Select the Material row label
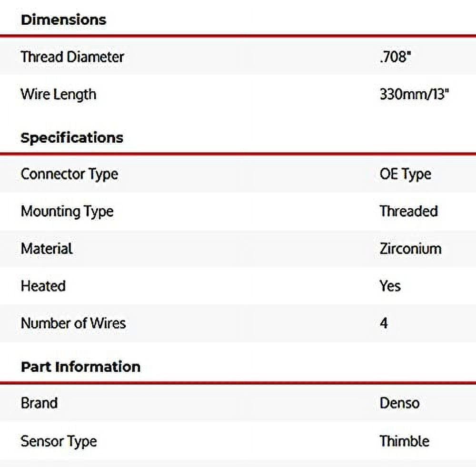The height and width of the screenshot is (467, 476). click(47, 249)
